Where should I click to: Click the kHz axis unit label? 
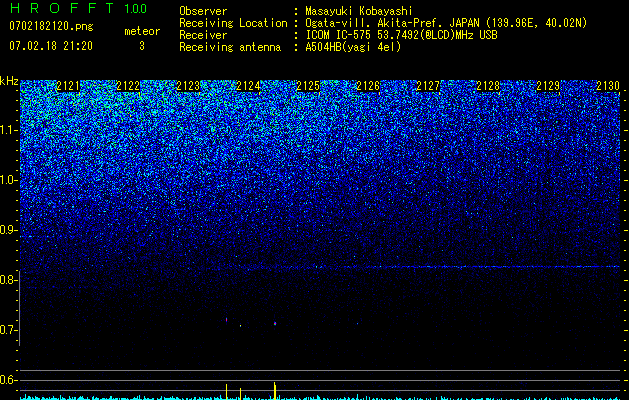[x=9, y=81]
